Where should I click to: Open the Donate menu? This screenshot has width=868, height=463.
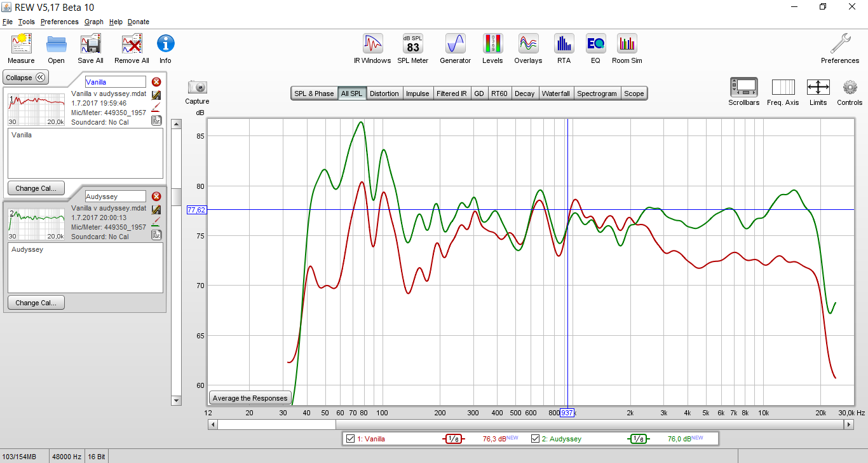pos(139,22)
